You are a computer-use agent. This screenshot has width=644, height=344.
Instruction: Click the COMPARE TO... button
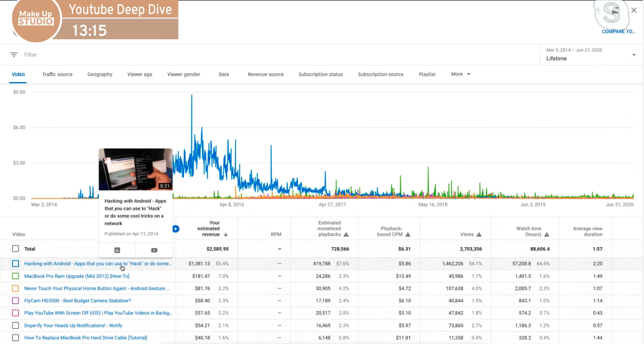[618, 32]
